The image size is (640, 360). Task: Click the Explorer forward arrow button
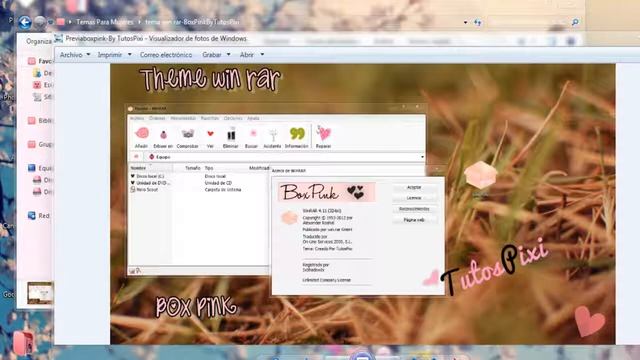[x=40, y=22]
